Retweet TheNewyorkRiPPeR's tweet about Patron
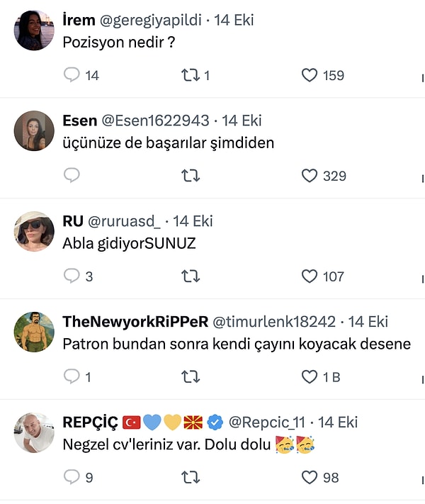 (x=190, y=377)
